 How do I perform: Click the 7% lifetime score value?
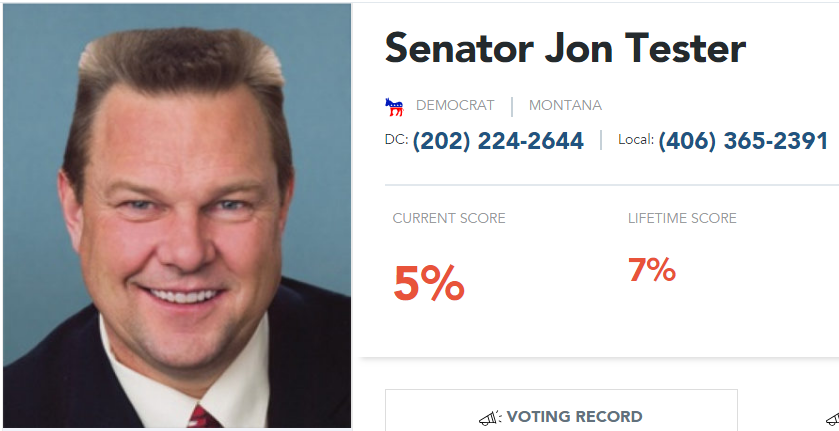click(652, 270)
